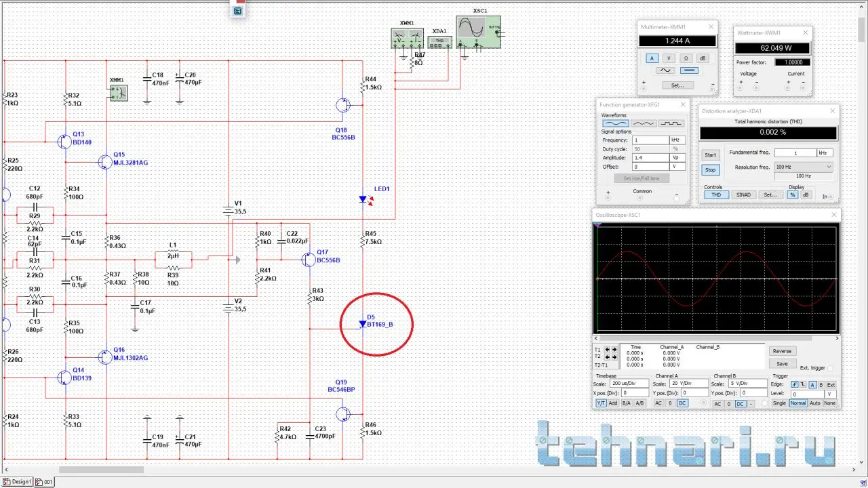Open amplitude unit Vp selector

pyautogui.click(x=675, y=157)
